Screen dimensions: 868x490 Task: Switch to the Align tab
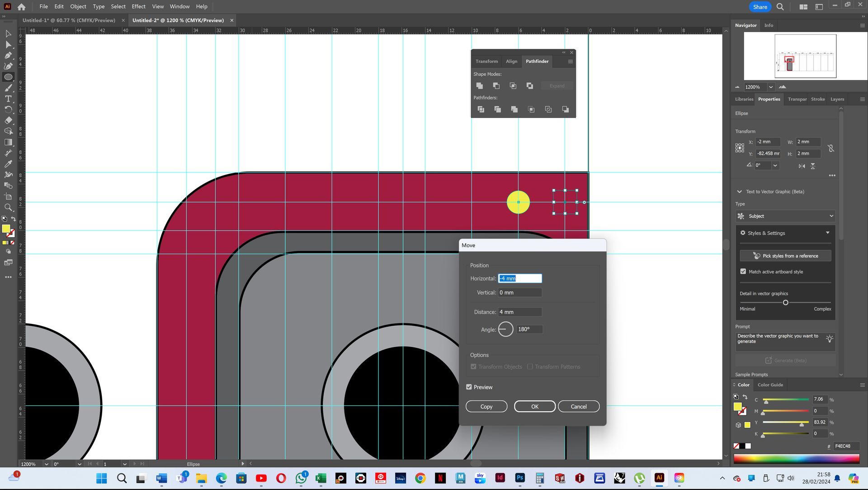tap(511, 61)
